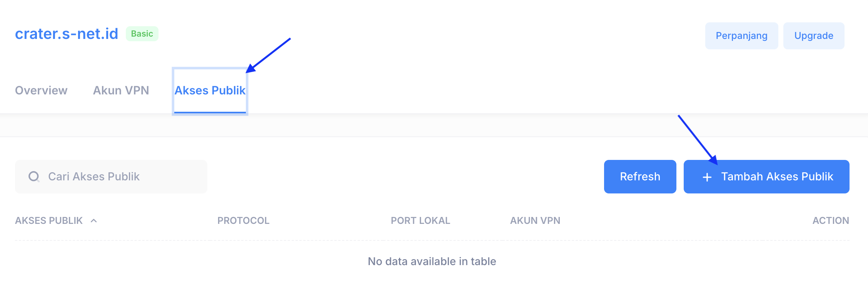Toggle the sort arrow beside AKSES PUBLIK
Image resolution: width=868 pixels, height=289 pixels.
93,220
